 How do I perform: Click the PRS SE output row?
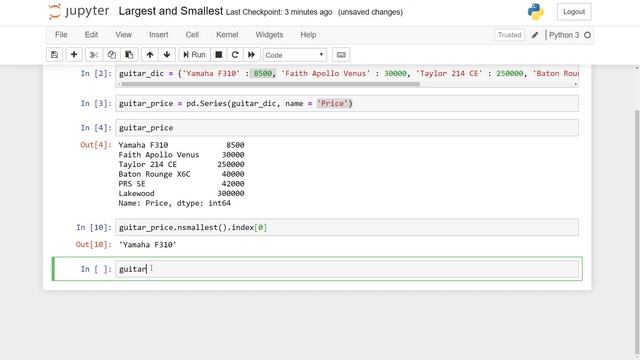181,184
